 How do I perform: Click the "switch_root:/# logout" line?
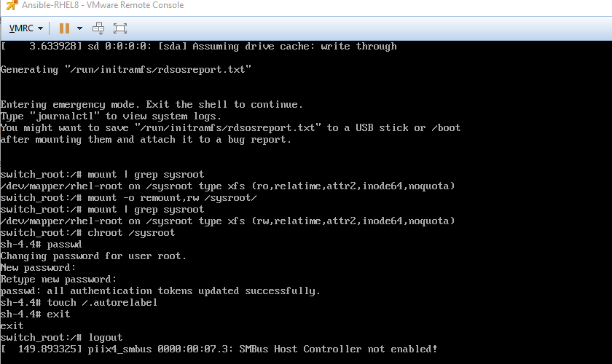coord(62,337)
